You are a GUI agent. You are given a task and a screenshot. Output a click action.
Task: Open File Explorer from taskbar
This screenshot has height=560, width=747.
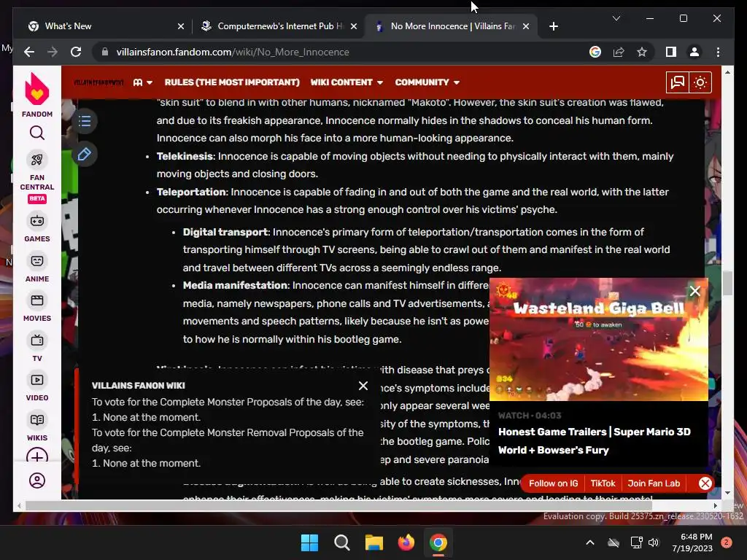(374, 542)
